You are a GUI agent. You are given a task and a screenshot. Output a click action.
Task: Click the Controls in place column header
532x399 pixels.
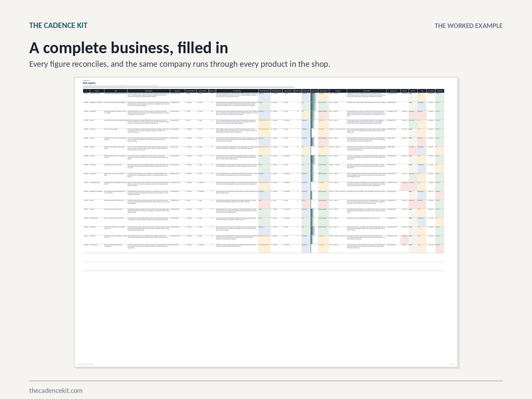click(x=237, y=91)
